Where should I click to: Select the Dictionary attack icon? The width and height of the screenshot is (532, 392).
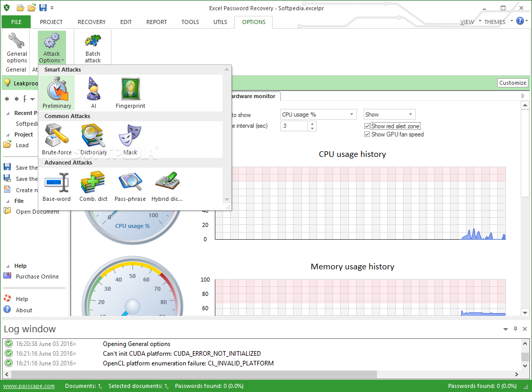(x=93, y=135)
